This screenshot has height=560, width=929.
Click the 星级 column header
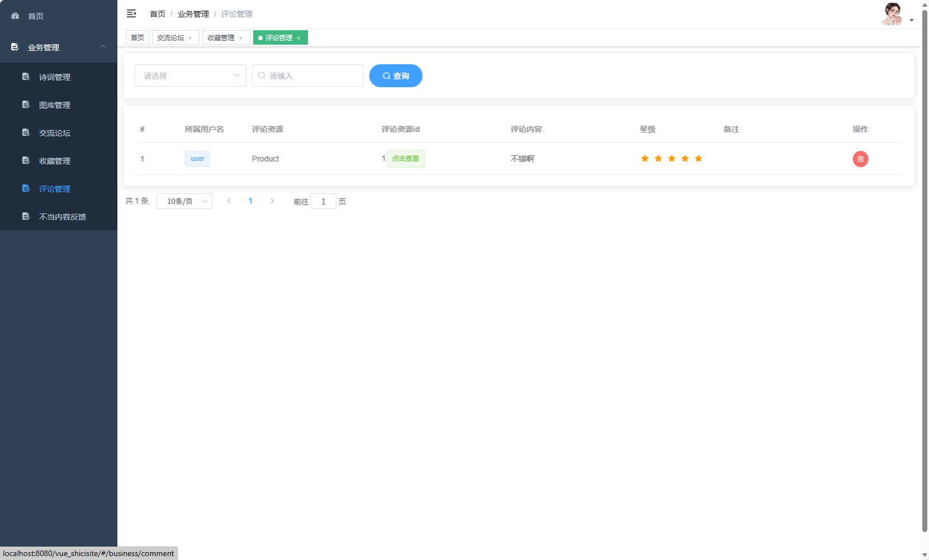647,129
